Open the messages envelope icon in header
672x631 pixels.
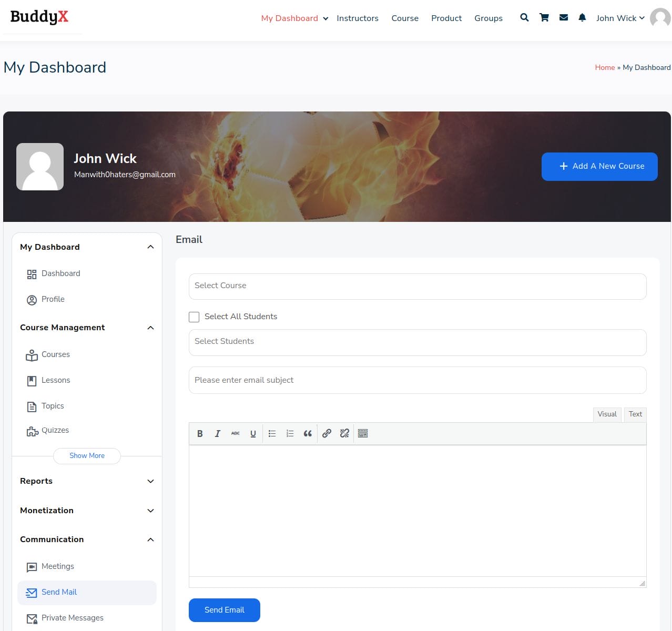(564, 18)
